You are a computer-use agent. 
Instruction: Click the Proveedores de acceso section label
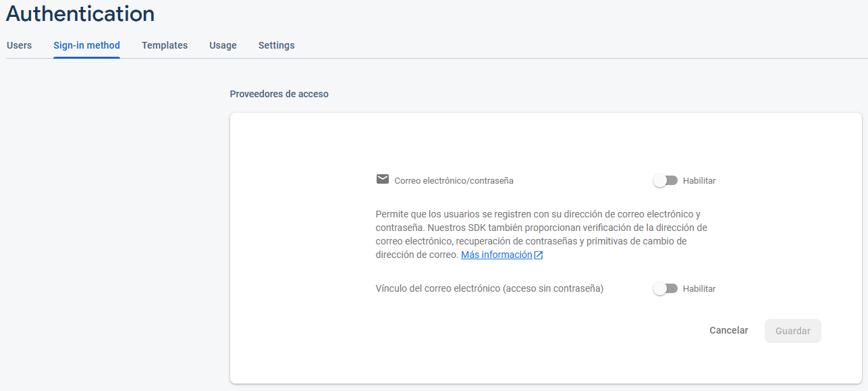279,93
